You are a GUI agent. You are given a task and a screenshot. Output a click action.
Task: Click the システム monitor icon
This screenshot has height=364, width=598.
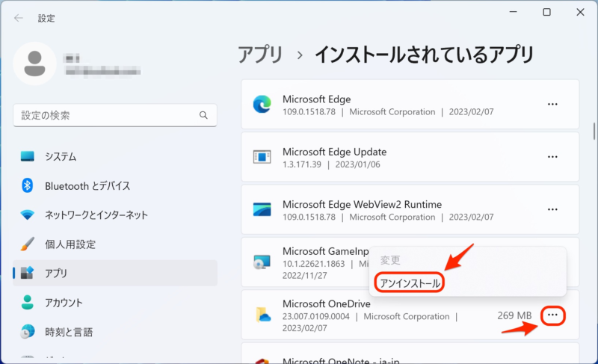pos(27,156)
